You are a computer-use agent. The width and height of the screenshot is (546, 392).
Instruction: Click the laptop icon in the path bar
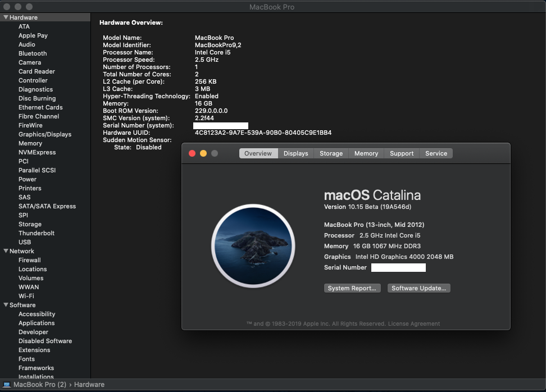7,385
